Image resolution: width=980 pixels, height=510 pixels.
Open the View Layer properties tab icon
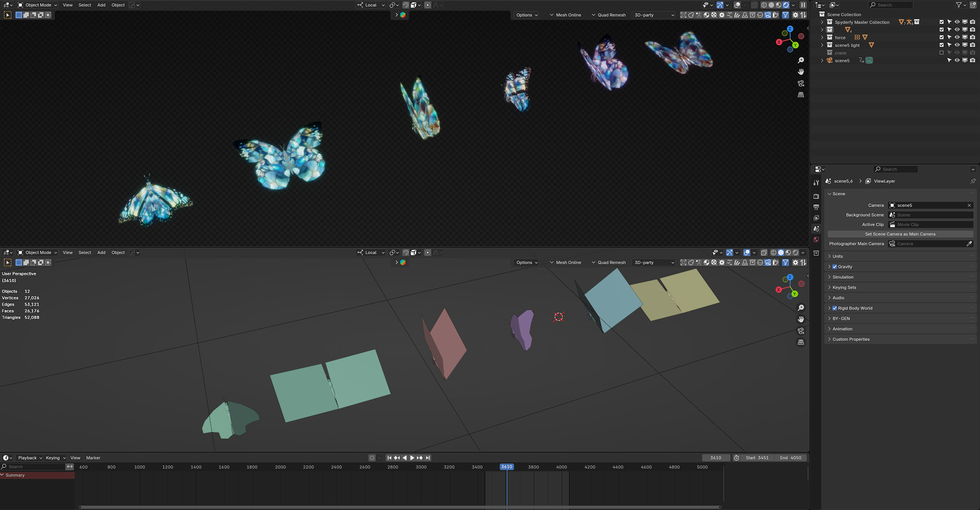[816, 218]
